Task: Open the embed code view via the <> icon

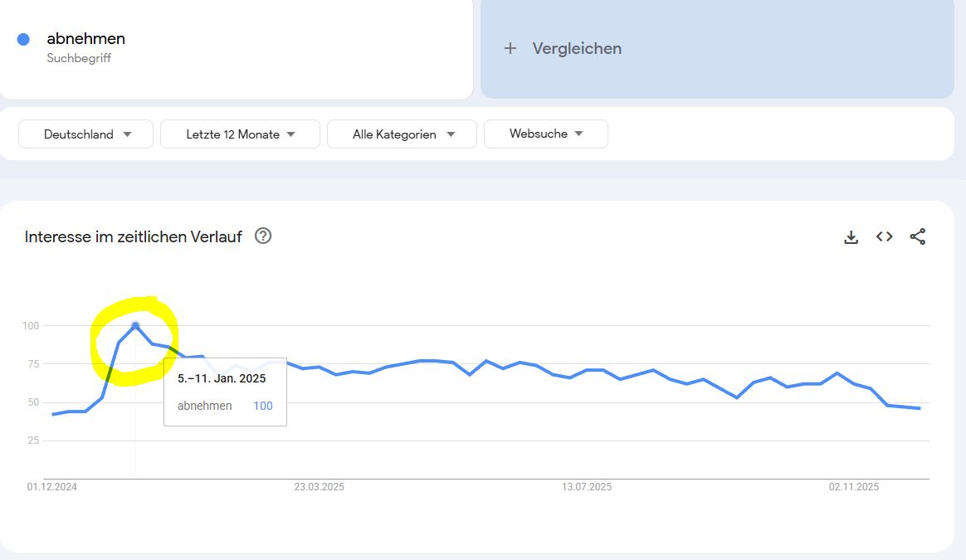Action: 884,236
